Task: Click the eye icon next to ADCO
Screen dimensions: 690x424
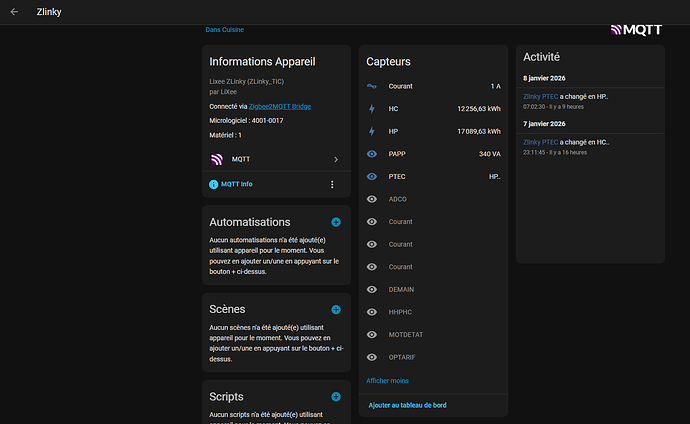Action: coord(372,199)
